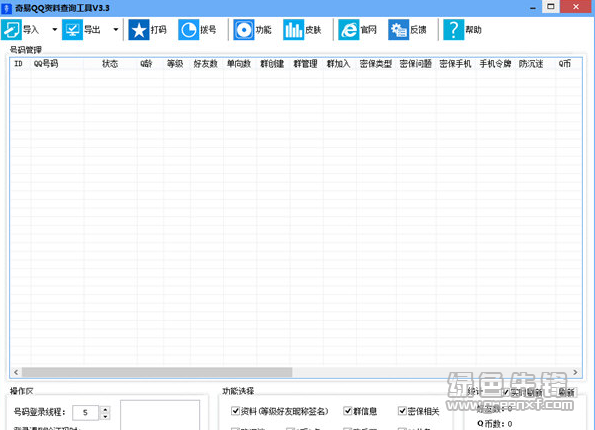Click the 号码登录线程 thread count field
595x430 pixels.
pos(86,413)
